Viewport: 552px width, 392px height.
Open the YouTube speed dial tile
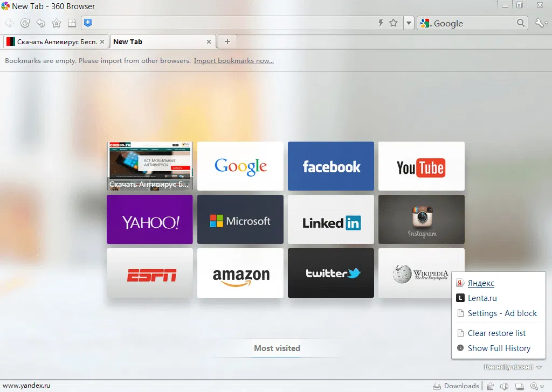point(422,166)
